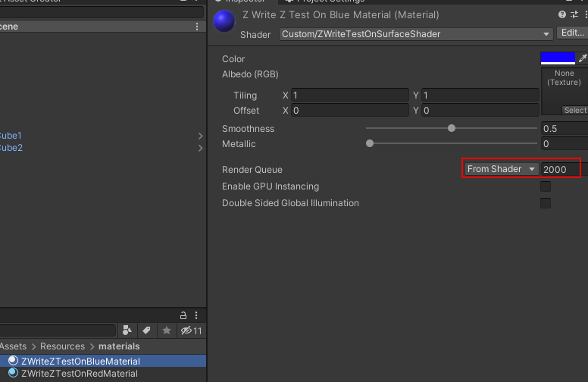Click the Edit... shader button
This screenshot has height=382, width=588.
coord(572,33)
